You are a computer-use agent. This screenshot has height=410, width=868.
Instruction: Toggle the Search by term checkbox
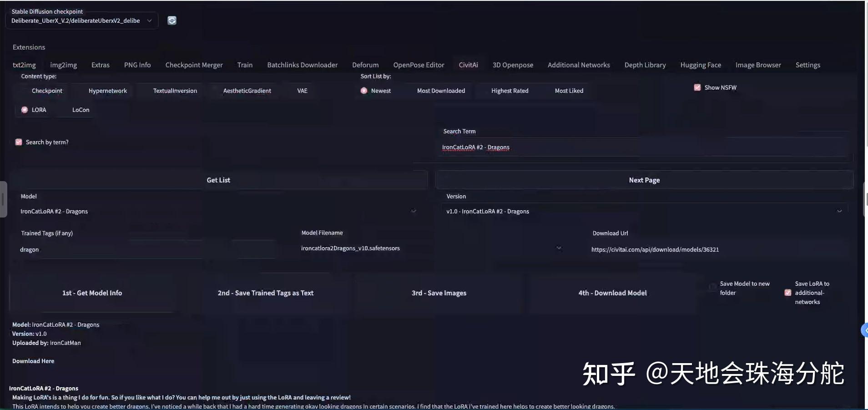(x=18, y=142)
